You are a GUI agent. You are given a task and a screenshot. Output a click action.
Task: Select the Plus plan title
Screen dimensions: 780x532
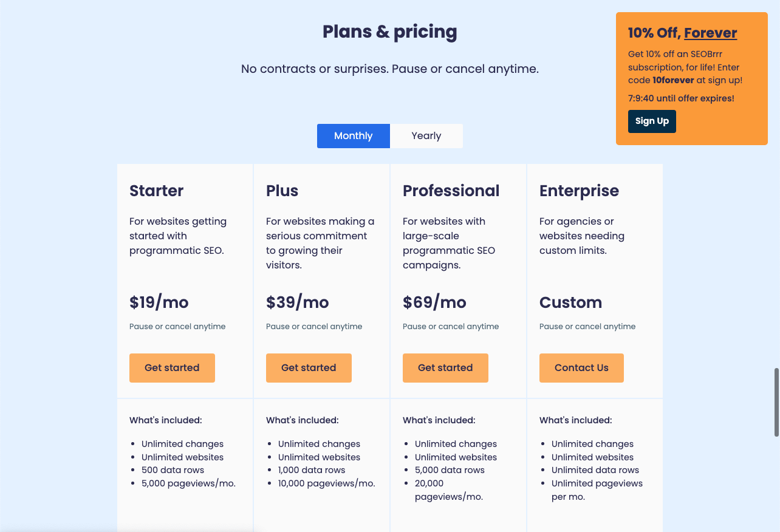coord(282,191)
